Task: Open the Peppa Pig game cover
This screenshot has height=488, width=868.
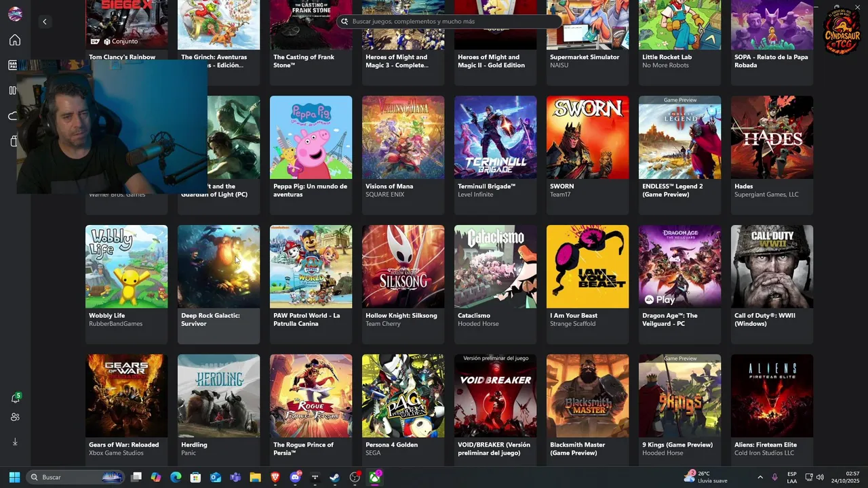Action: 311,137
